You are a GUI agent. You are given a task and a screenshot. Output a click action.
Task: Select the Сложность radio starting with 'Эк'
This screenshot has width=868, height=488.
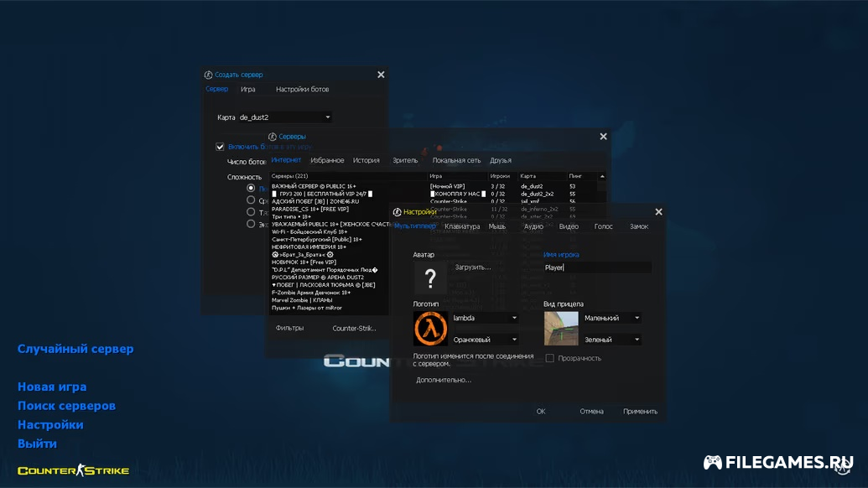251,224
